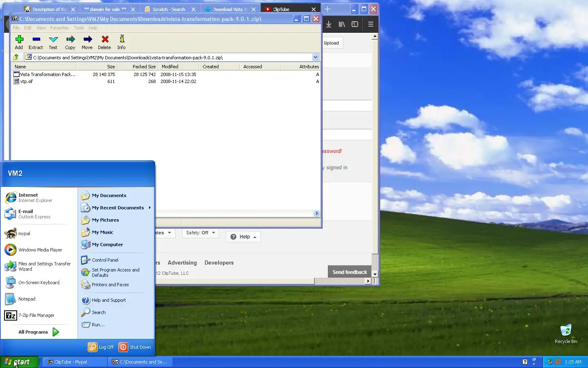Screen dimensions: 588x368
Task: Sort by the Packed Size column header
Action: pyautogui.click(x=137, y=67)
